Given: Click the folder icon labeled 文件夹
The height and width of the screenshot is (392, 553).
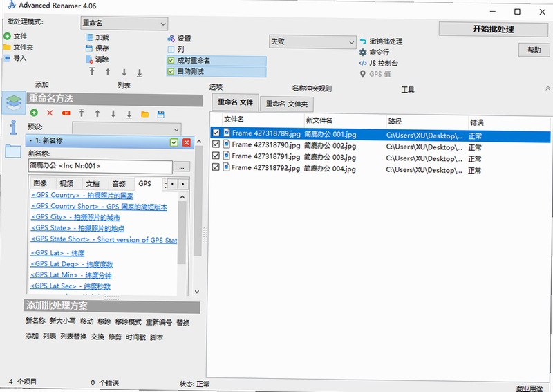Looking at the screenshot, I should tap(7, 47).
